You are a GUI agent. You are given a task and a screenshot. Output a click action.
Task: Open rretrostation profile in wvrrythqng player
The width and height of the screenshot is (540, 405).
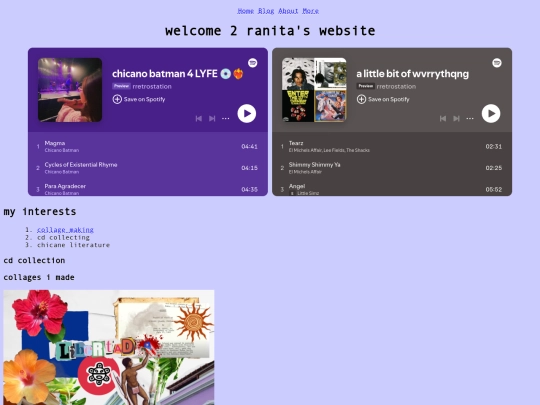(396, 86)
